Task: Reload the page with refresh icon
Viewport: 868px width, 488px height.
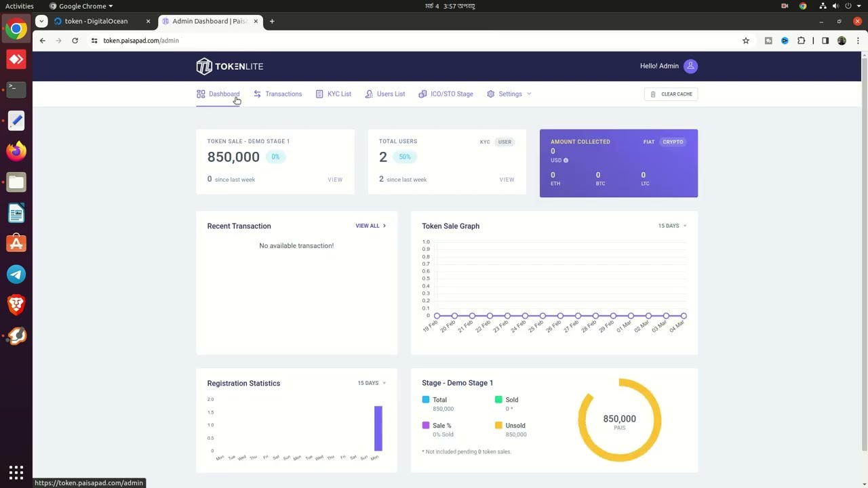Action: (75, 41)
